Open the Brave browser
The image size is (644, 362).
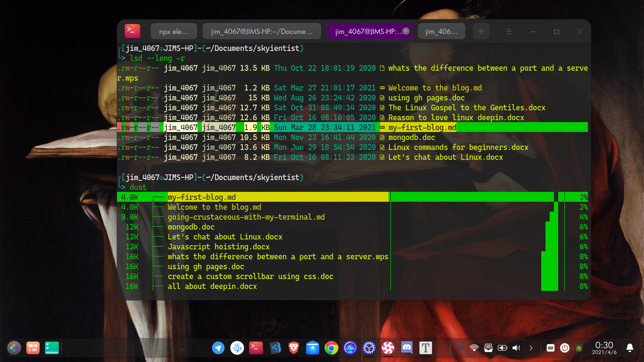click(x=294, y=348)
